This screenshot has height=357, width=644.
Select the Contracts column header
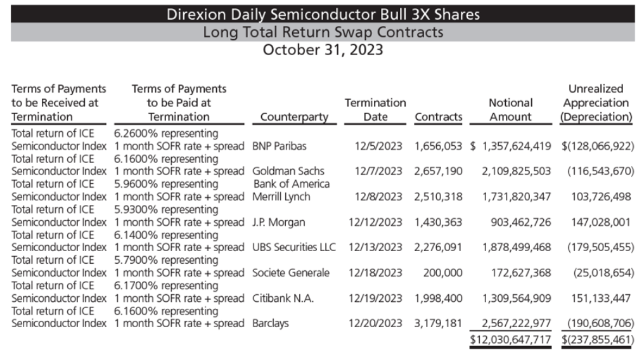click(438, 117)
